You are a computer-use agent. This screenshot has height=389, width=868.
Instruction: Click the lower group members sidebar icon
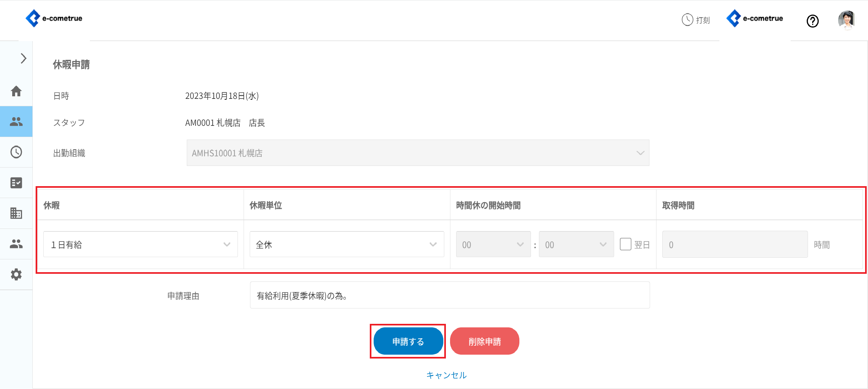(16, 244)
